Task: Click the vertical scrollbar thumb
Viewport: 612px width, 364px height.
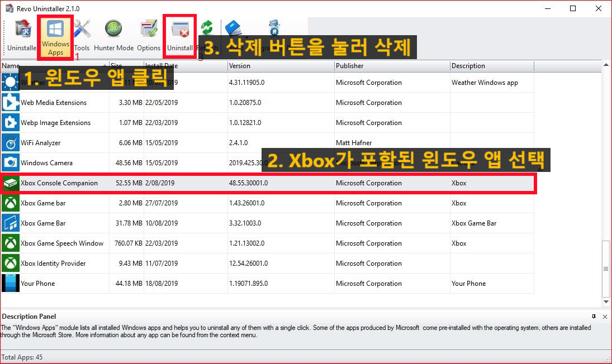Action: click(606, 269)
